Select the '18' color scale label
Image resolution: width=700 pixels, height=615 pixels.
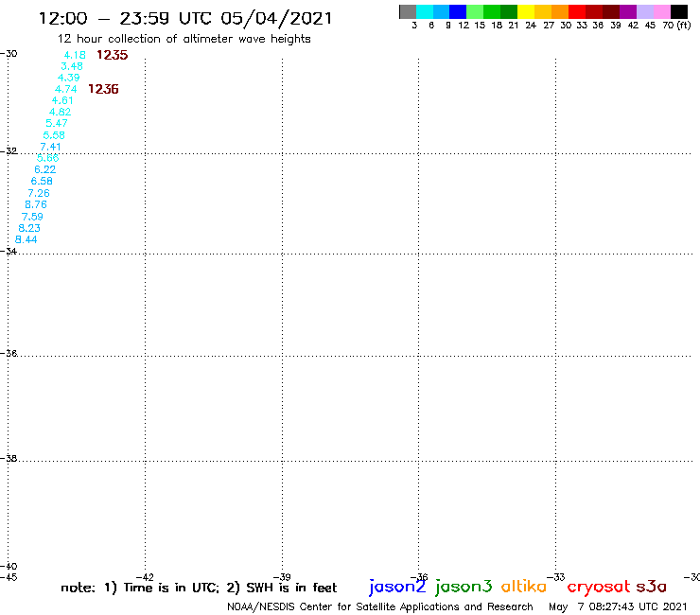497,26
